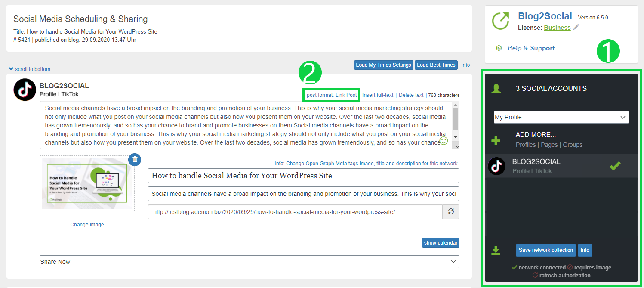Click the refresh authorization legend text
The image size is (644, 288).
(565, 275)
